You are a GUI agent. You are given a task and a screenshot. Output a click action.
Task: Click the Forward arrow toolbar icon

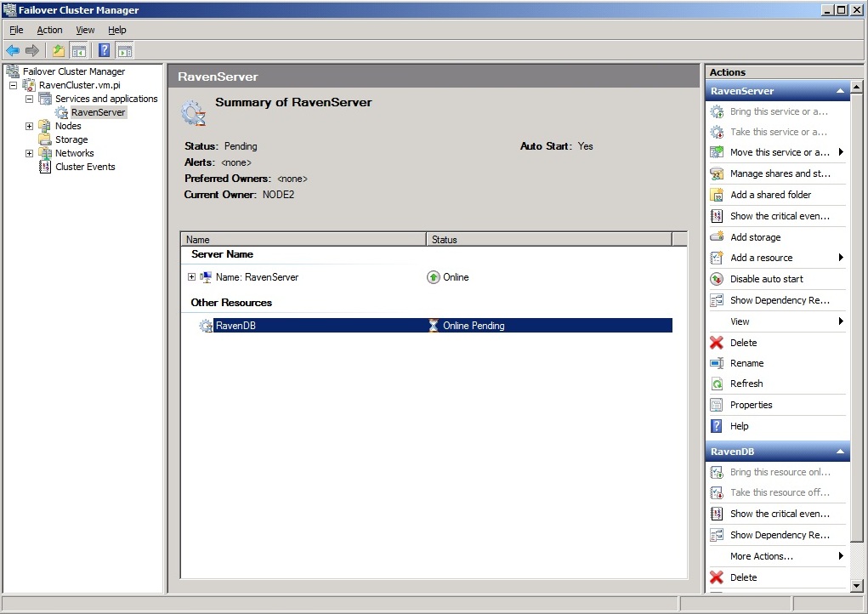click(32, 51)
